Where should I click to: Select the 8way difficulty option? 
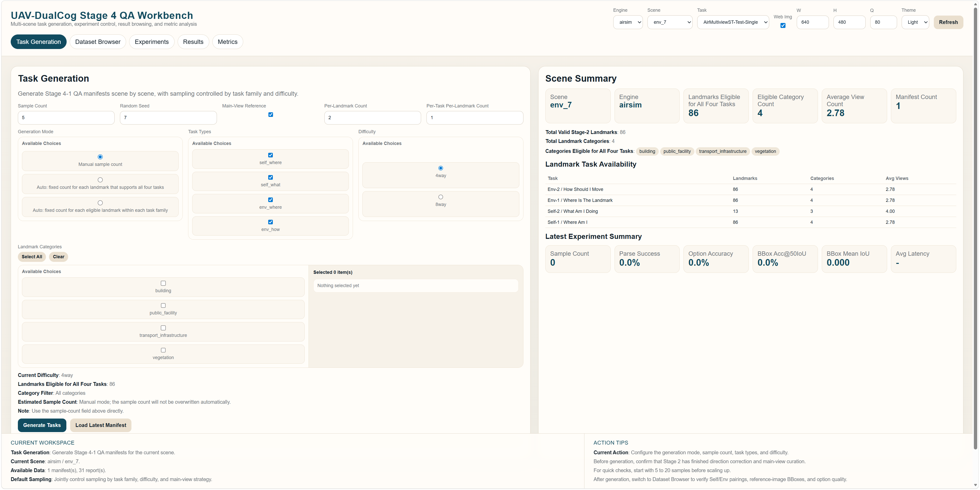tap(440, 196)
